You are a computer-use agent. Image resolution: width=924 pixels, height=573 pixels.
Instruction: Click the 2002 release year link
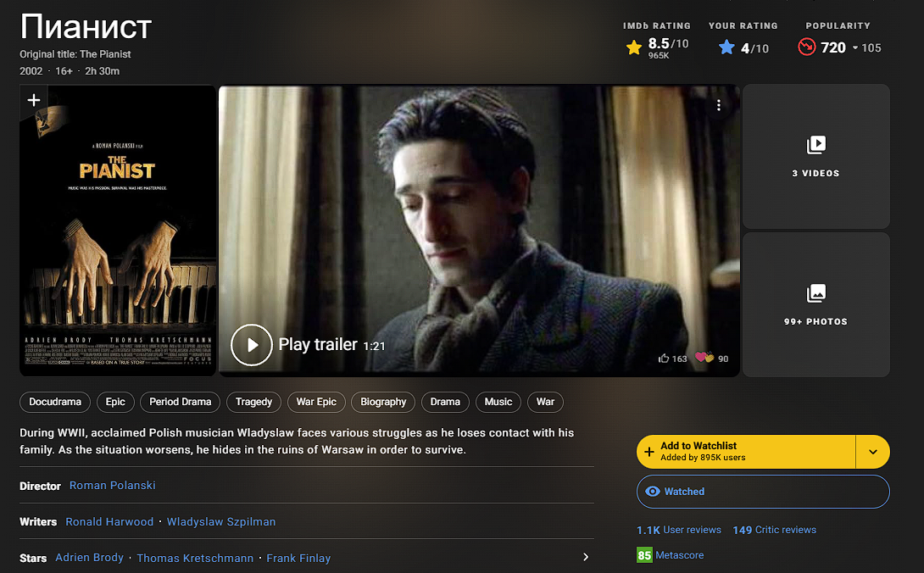click(x=31, y=71)
